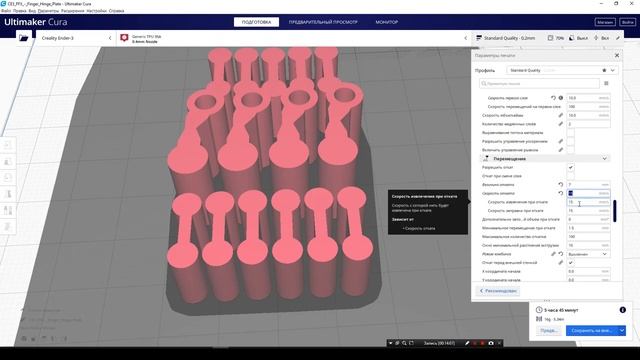Click the retraction speed input field
Image resolution: width=640 pixels, height=360 pixels.
(x=588, y=193)
